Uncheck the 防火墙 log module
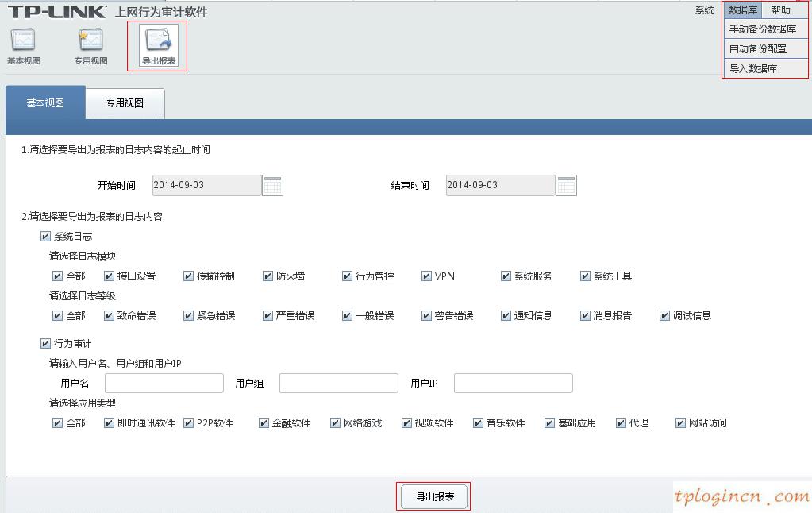This screenshot has width=812, height=513. pos(267,276)
